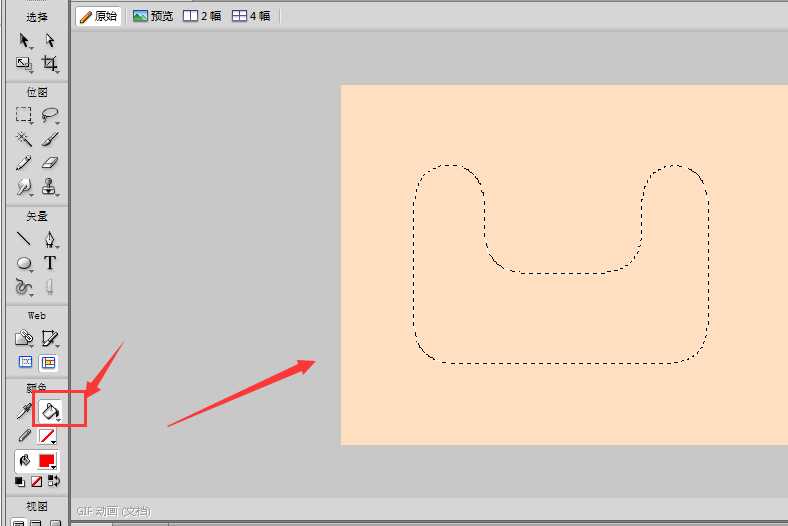The height and width of the screenshot is (526, 788).
Task: Expand the Pen tool flyout
Action: point(57,246)
